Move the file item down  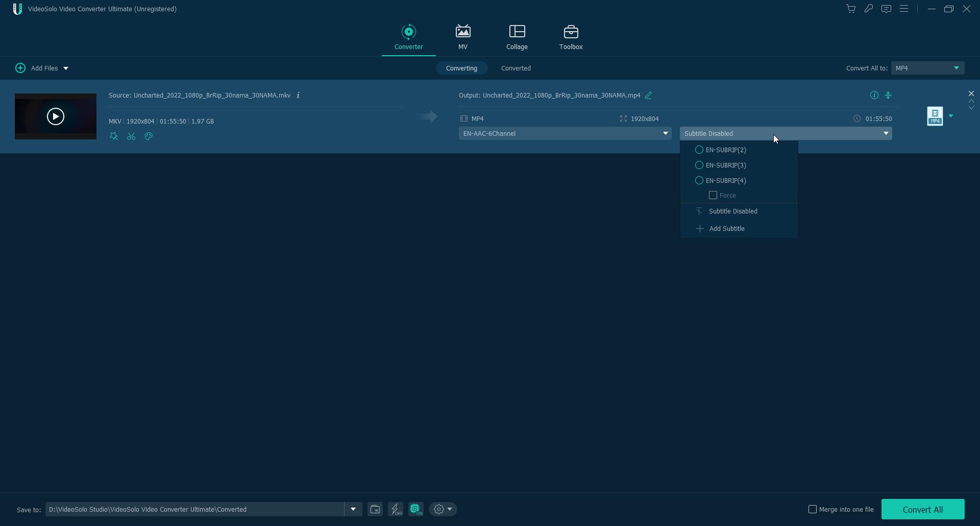click(x=971, y=108)
